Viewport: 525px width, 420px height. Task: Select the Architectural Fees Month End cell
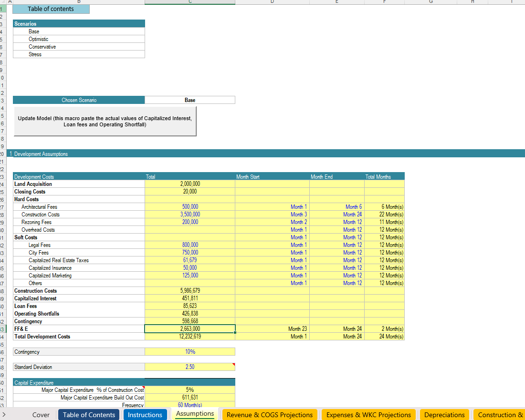tap(336, 207)
